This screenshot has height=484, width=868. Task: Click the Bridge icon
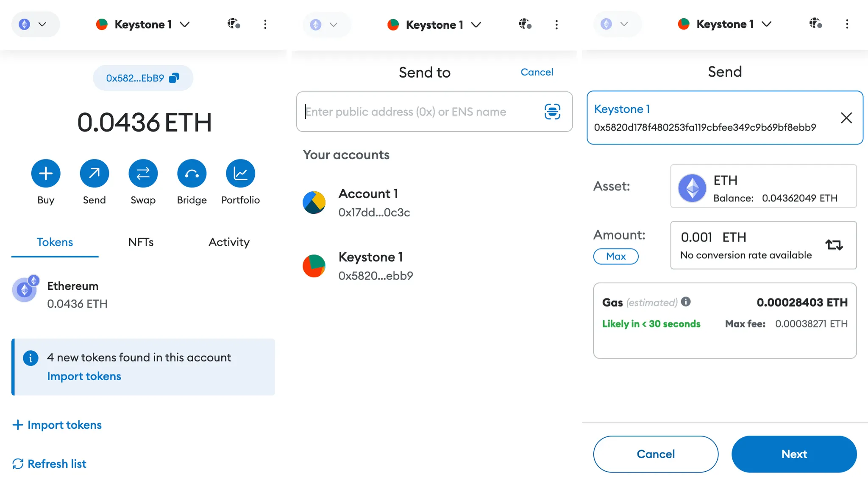192,173
